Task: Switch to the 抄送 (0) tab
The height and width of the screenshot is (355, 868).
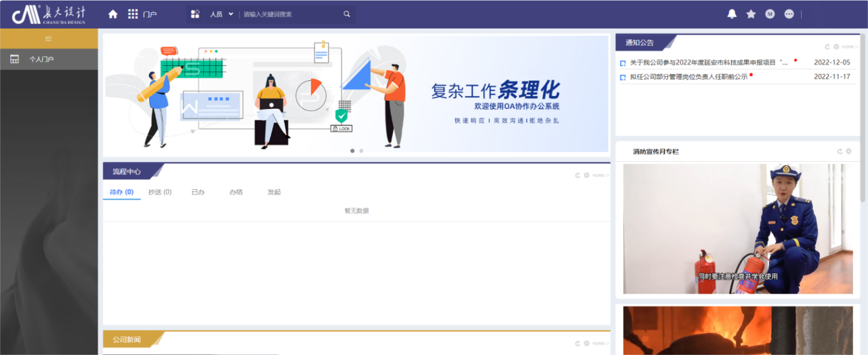Action: pyautogui.click(x=160, y=192)
